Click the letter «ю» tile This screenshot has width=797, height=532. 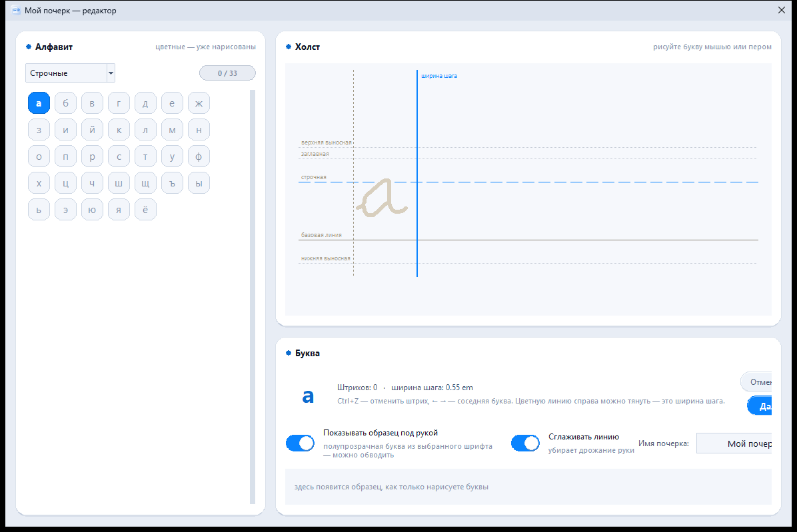point(92,210)
